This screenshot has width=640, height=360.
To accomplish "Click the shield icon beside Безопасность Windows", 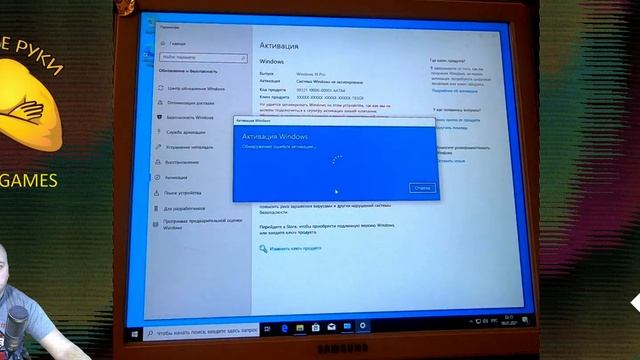I will pos(159,117).
